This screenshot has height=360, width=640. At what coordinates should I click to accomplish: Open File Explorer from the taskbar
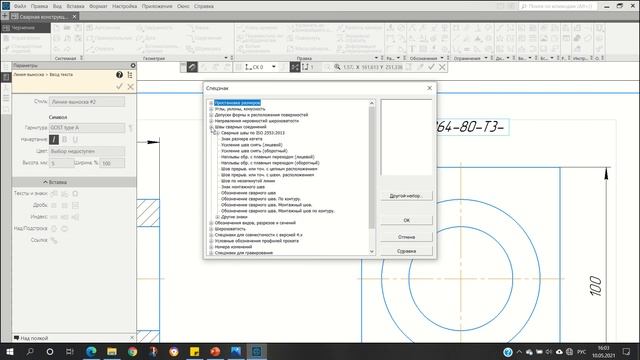(x=112, y=351)
